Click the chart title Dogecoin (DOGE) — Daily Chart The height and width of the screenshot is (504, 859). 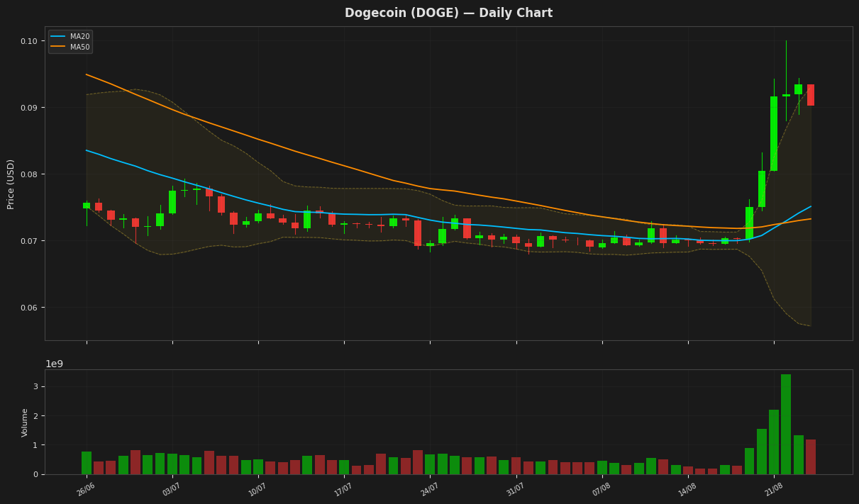[448, 13]
